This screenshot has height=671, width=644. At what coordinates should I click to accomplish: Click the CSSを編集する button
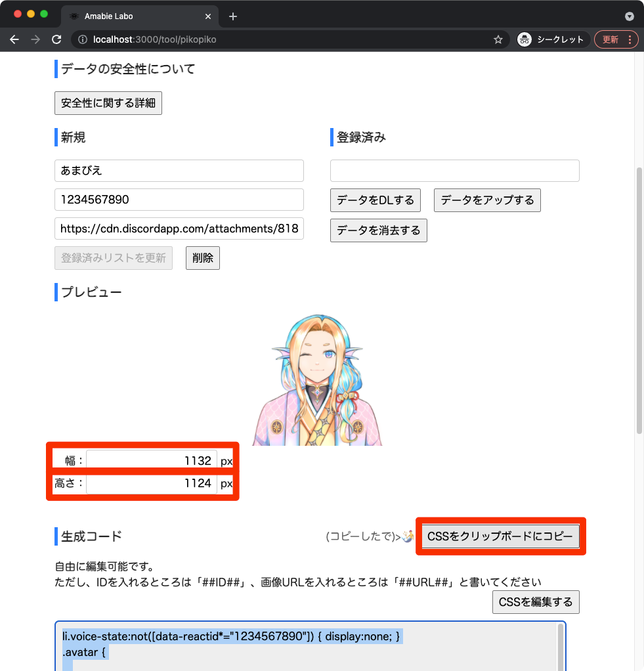[x=536, y=602]
